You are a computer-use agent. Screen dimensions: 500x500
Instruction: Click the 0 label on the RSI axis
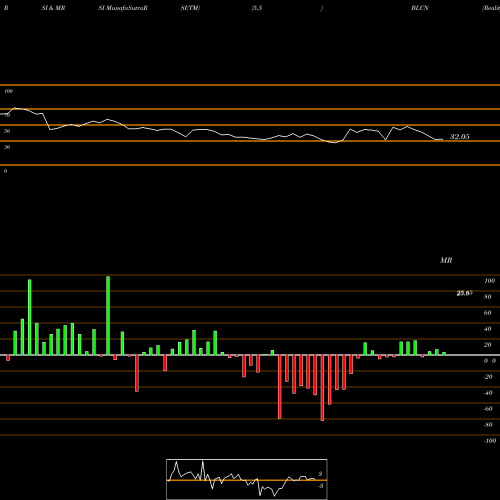(x=5, y=171)
